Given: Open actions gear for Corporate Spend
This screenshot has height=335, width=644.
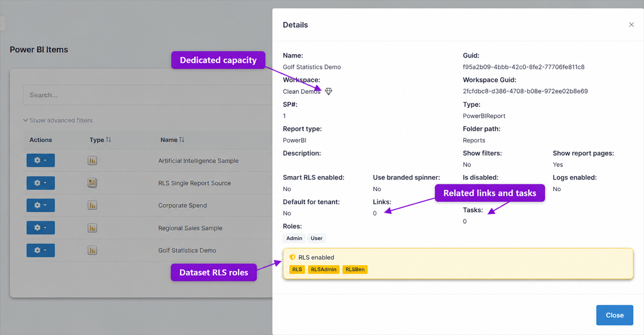Looking at the screenshot, I should [40, 205].
